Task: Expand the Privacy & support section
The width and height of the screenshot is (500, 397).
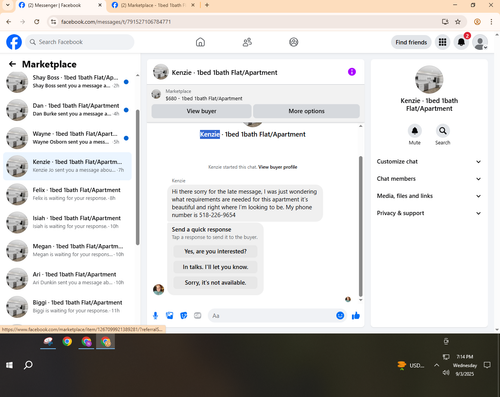Action: pyautogui.click(x=429, y=213)
